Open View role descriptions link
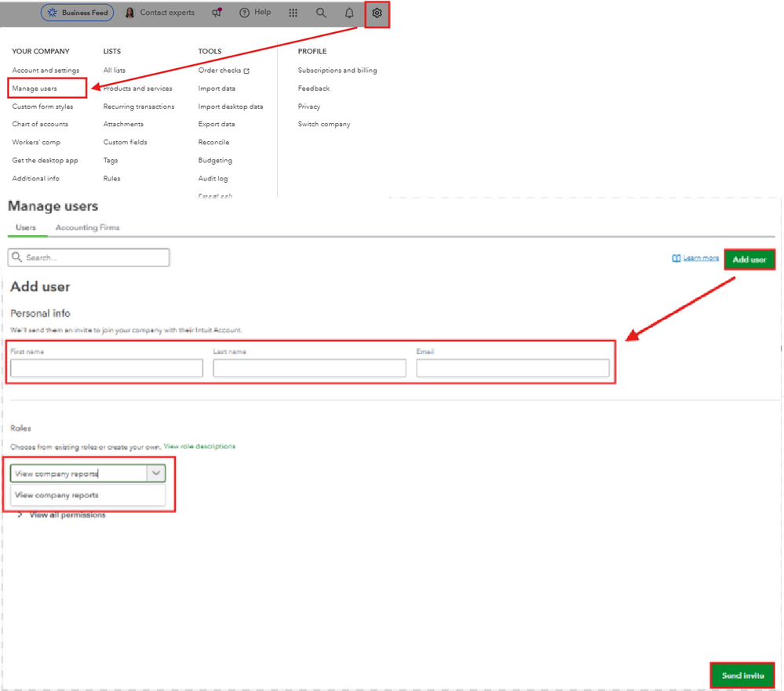Screen dimensions: 784x691 coord(199,446)
